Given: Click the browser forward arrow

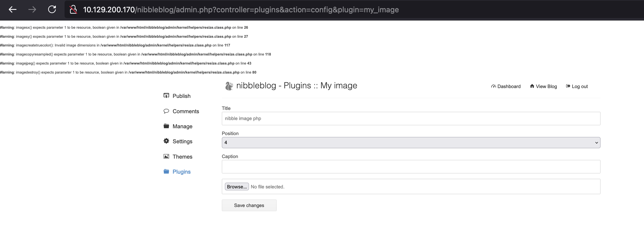Looking at the screenshot, I should click(32, 10).
